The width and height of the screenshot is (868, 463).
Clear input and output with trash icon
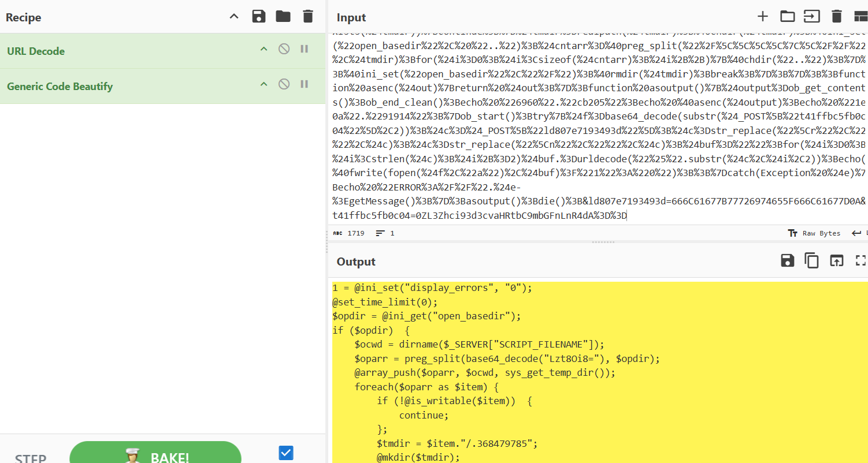[837, 16]
